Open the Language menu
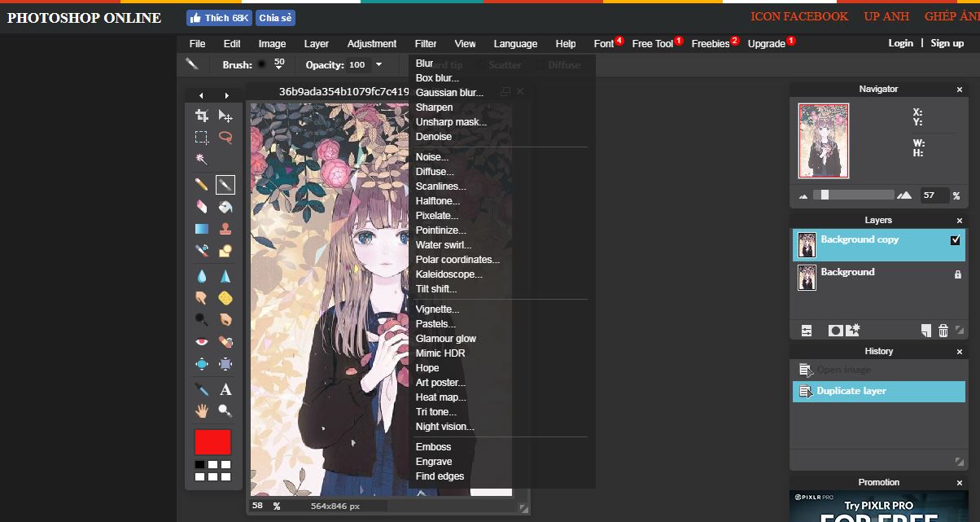The image size is (980, 522). [x=515, y=44]
